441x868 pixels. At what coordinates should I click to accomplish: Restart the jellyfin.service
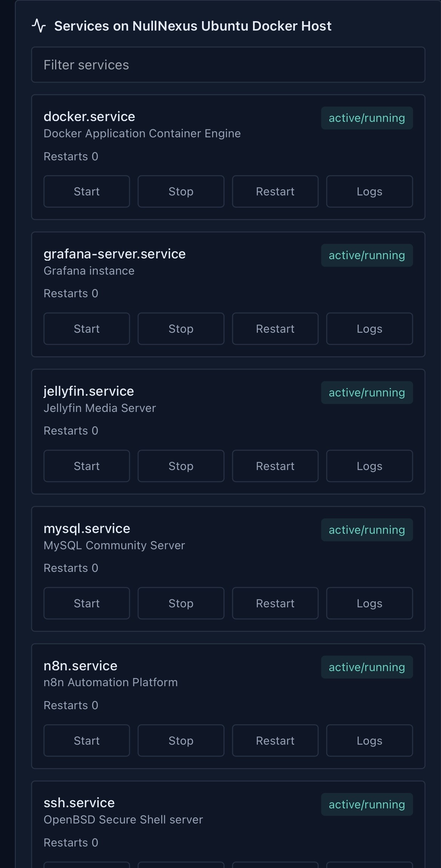click(275, 466)
